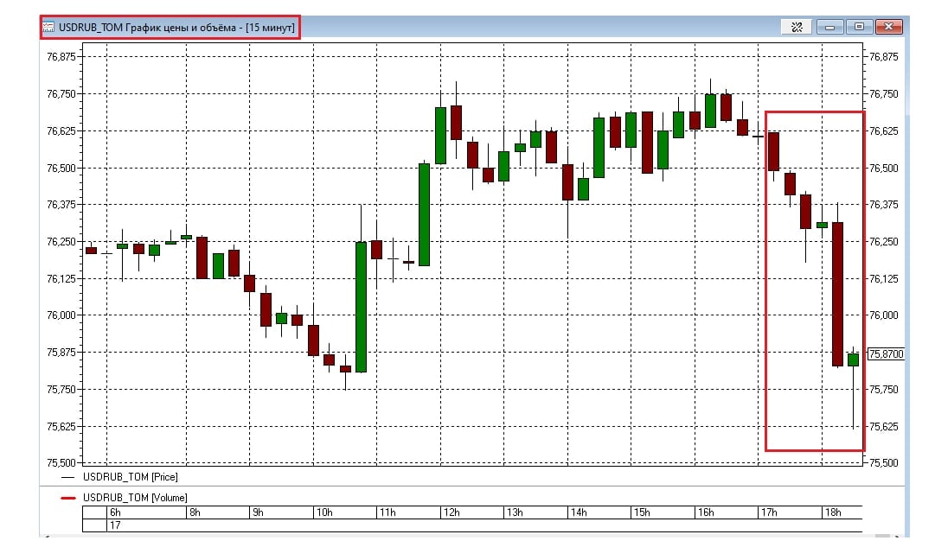Screen dimensions: 935x560
Task: Click the crossed-tools settings icon in title bar
Action: [797, 27]
